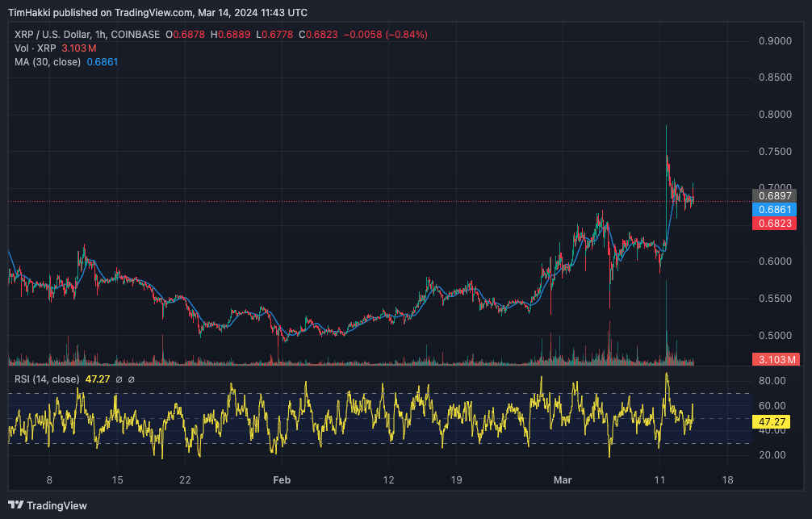
Task: Click the 11 date label on time axis
Action: click(659, 480)
